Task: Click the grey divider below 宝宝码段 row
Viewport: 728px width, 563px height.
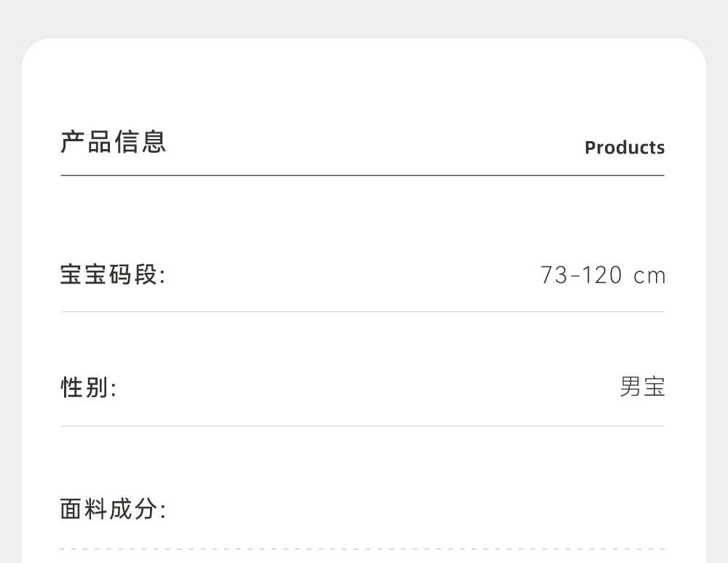Action: [363, 312]
